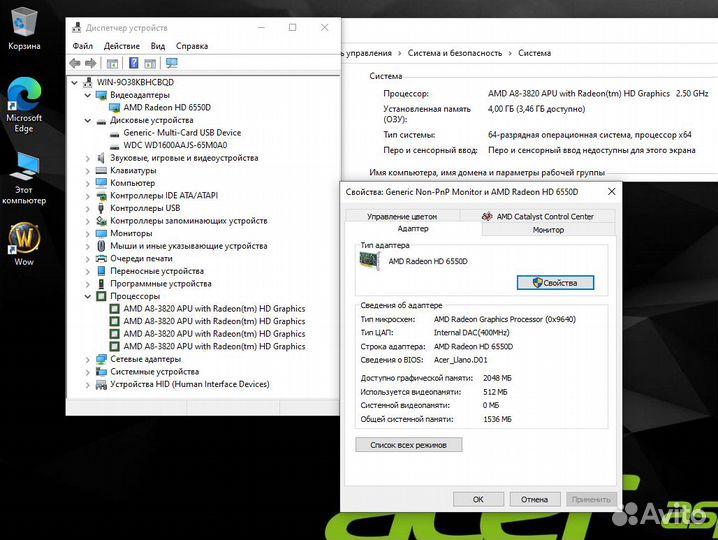Click the Список всех режимов button
Viewport: 718px width, 540px height.
click(408, 445)
